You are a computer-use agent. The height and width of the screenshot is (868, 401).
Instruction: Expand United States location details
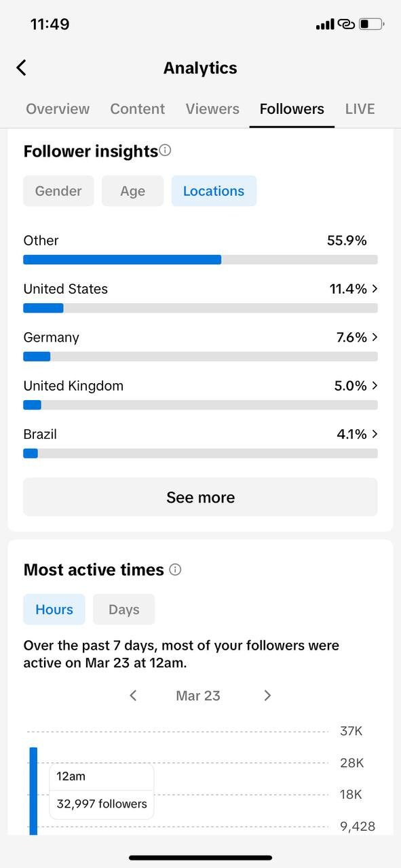coord(200,297)
